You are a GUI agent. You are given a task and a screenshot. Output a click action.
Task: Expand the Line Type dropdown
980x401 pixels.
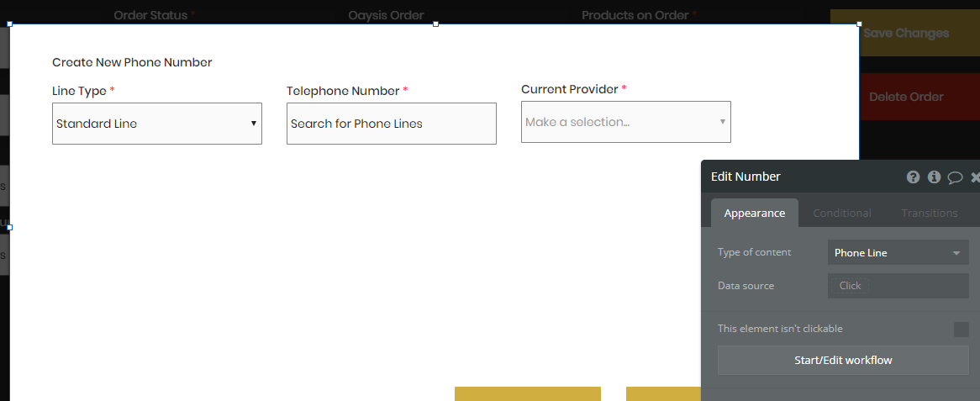[x=157, y=124]
